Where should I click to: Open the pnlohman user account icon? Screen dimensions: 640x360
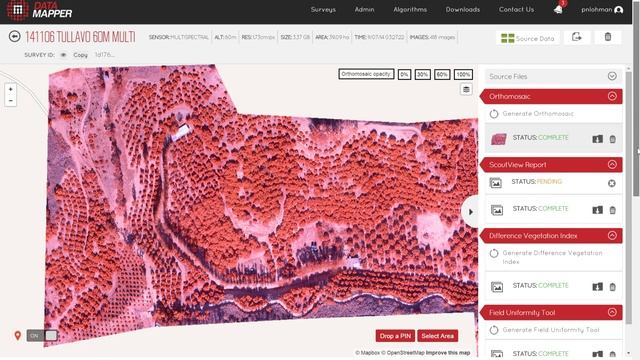click(618, 10)
